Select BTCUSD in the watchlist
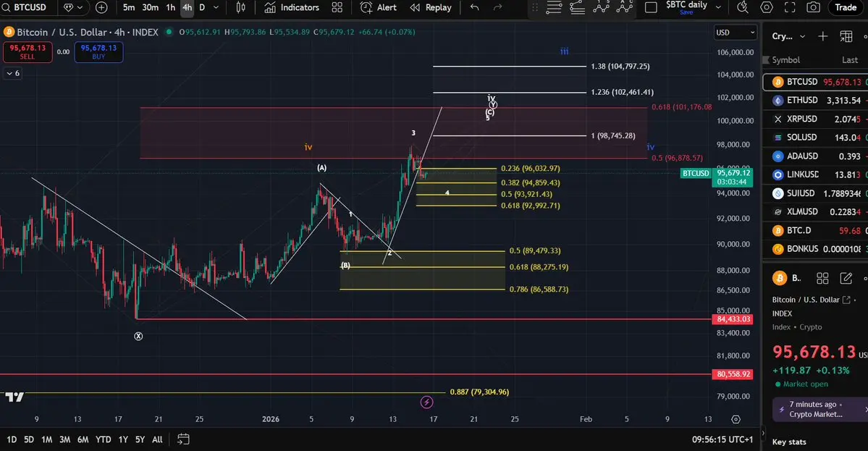This screenshot has height=451, width=868. pyautogui.click(x=815, y=82)
